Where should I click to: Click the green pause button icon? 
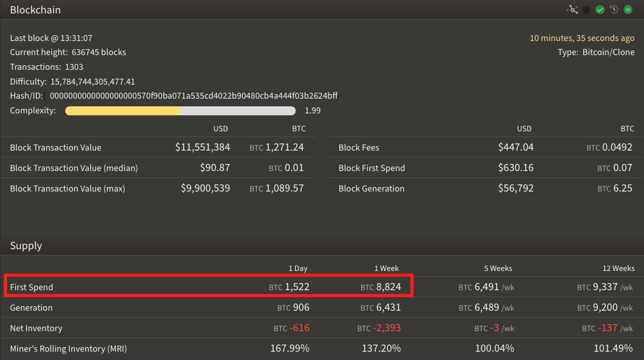pyautogui.click(x=628, y=10)
